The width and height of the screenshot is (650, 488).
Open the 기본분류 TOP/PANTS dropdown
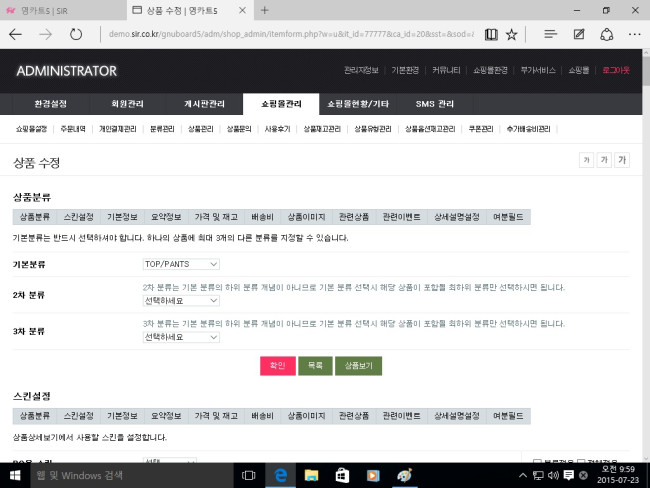click(181, 264)
